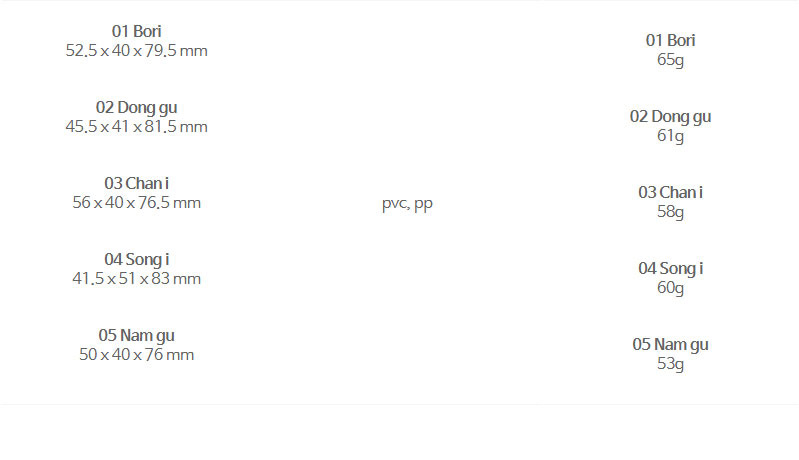Click the 01 Bori heading above its dimensions

coord(136,31)
